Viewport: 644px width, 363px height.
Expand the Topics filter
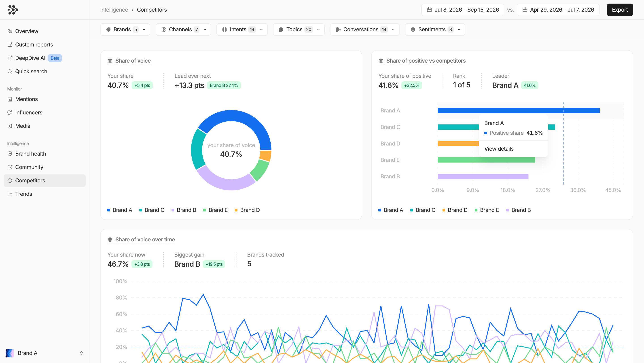pos(299,30)
